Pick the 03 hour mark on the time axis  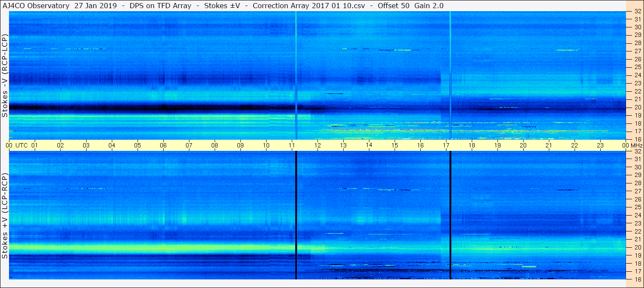87,145
